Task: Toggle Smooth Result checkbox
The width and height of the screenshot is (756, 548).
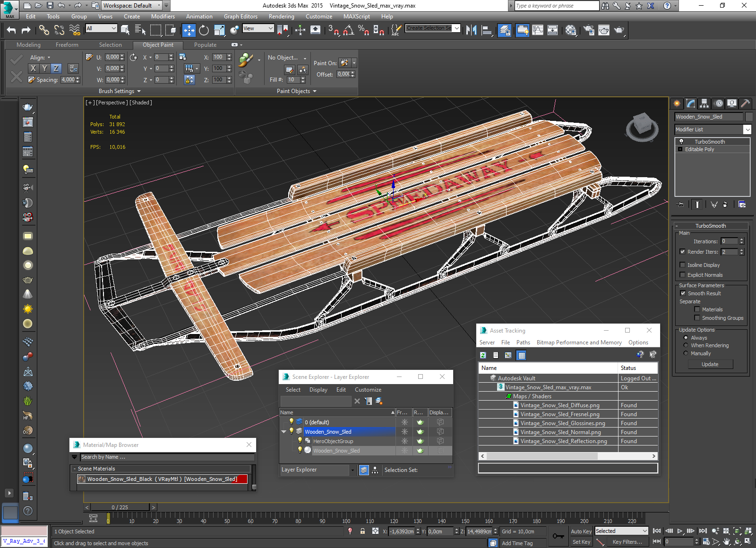Action: click(682, 293)
